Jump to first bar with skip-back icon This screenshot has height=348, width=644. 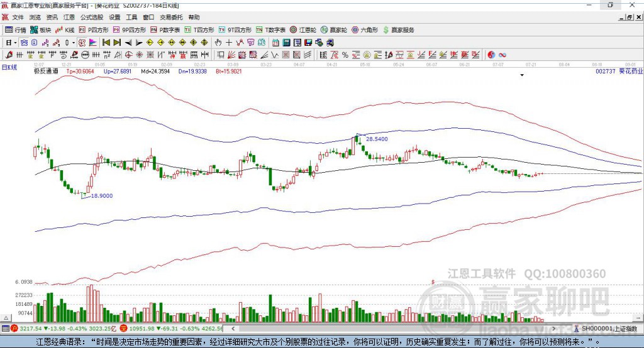pos(106,43)
